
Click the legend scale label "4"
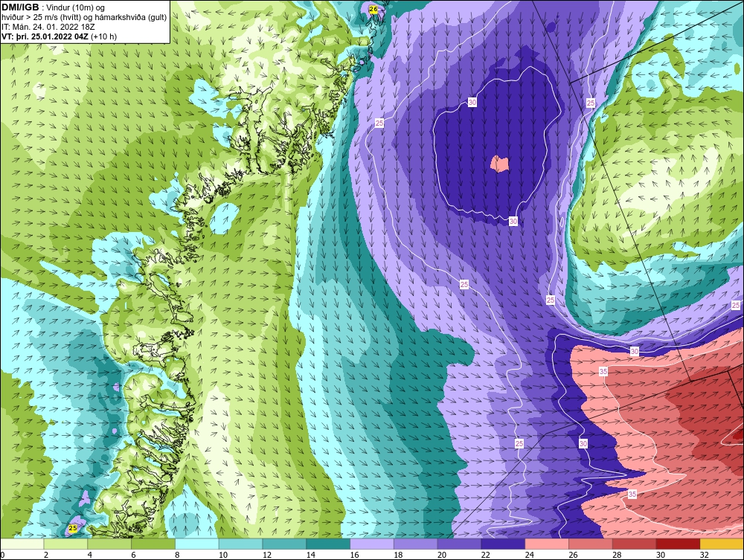click(x=90, y=555)
